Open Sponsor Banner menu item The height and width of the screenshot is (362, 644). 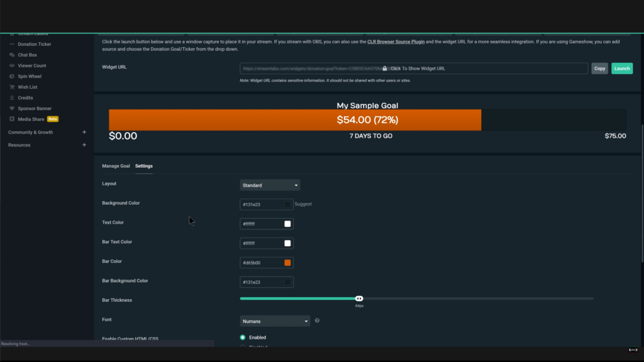(35, 108)
